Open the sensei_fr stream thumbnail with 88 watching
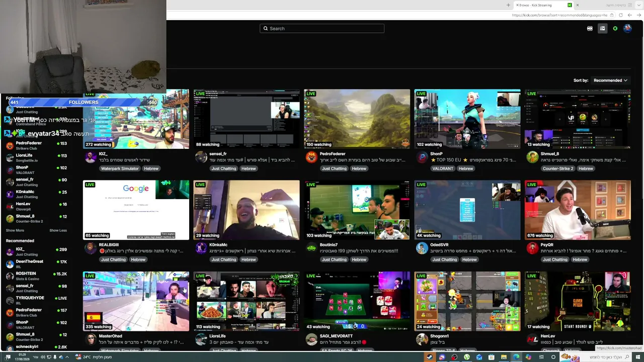Screen dimensions: 644x362 point(247,119)
